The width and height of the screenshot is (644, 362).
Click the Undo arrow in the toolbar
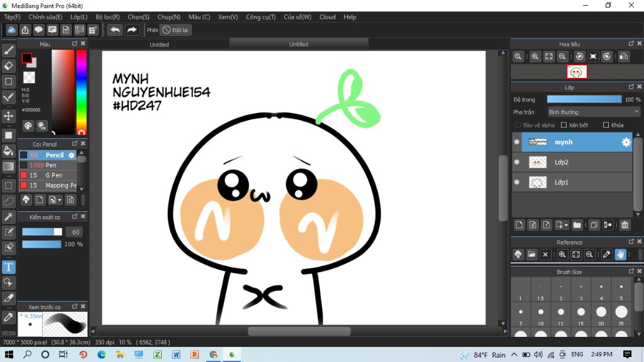pyautogui.click(x=114, y=30)
